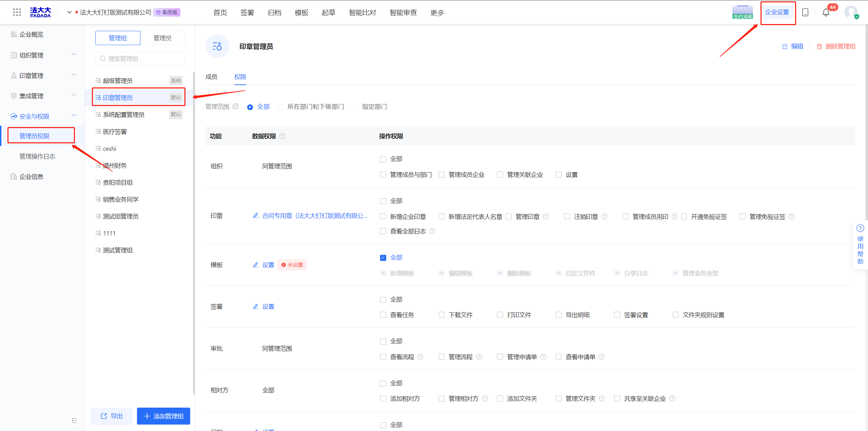
Task: Focus the 搜索管理组 search field
Action: [x=140, y=59]
